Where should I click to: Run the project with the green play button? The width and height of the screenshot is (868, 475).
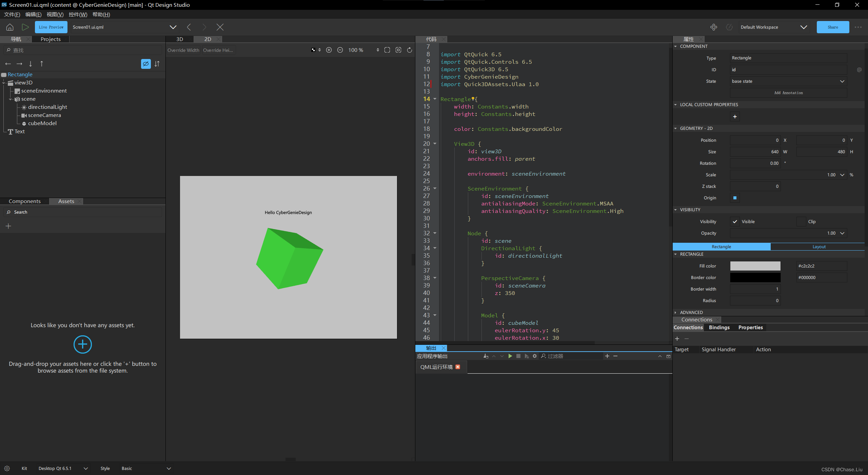pyautogui.click(x=25, y=27)
